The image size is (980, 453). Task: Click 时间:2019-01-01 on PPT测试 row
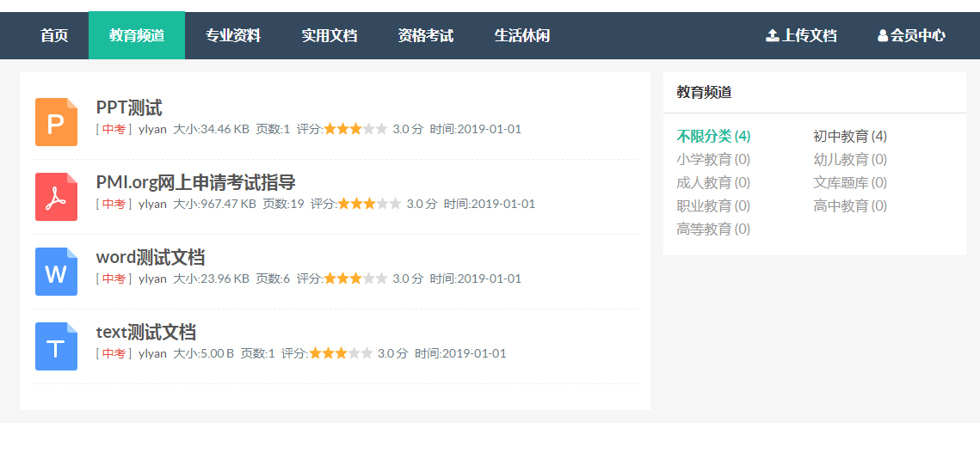476,129
